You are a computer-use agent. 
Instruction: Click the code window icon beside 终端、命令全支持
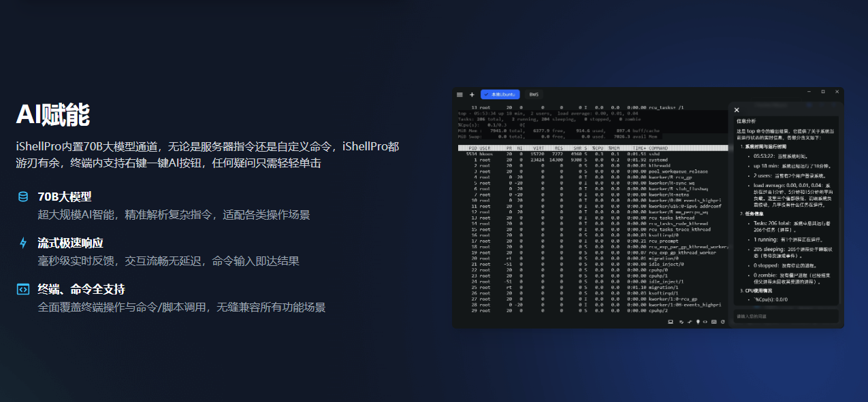[x=23, y=289]
